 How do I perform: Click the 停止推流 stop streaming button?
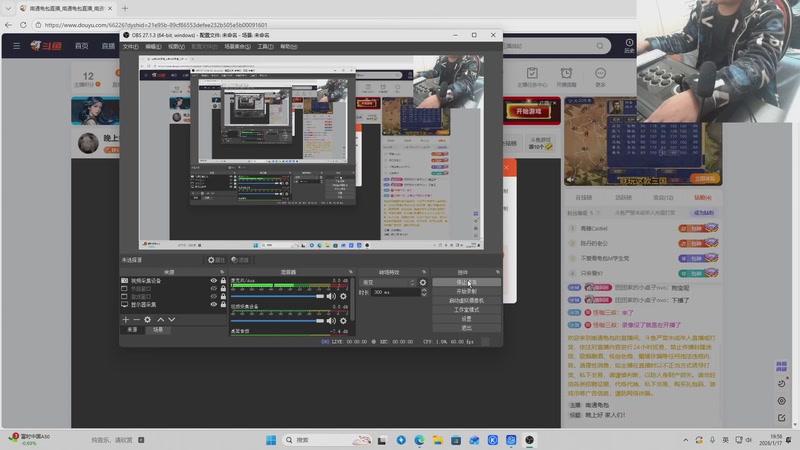466,282
